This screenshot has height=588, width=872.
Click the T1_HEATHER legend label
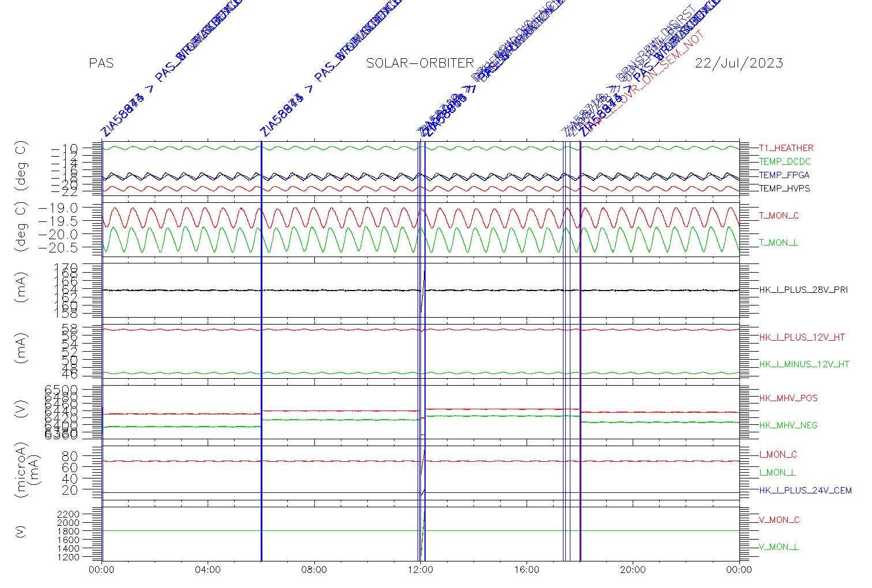pos(786,148)
